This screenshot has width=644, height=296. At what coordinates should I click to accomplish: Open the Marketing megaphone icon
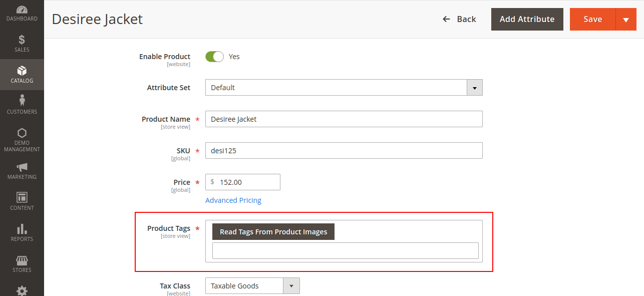click(22, 167)
